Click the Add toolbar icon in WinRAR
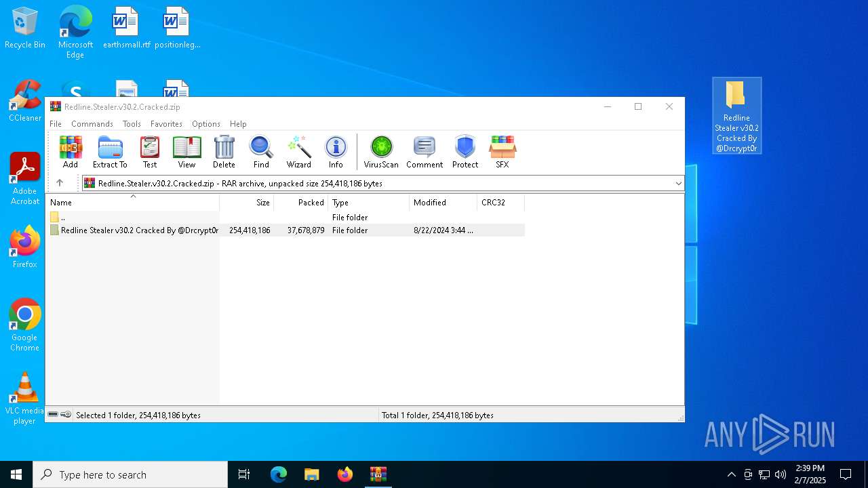 point(71,152)
